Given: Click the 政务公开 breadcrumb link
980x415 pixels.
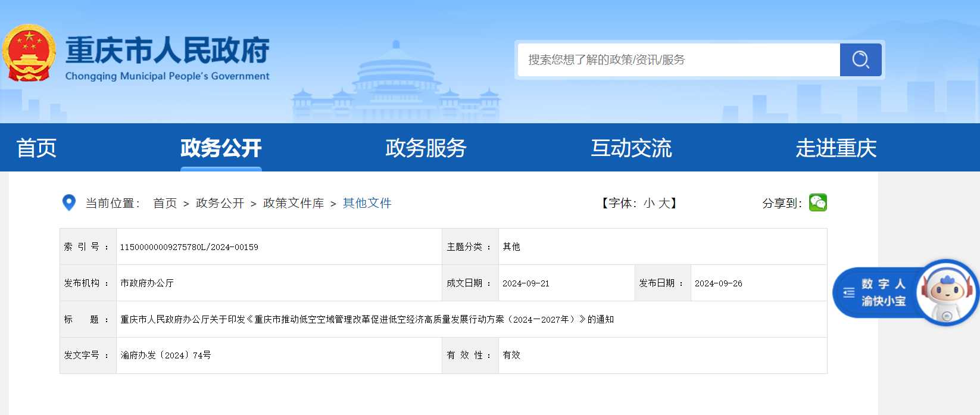Looking at the screenshot, I should pos(220,203).
